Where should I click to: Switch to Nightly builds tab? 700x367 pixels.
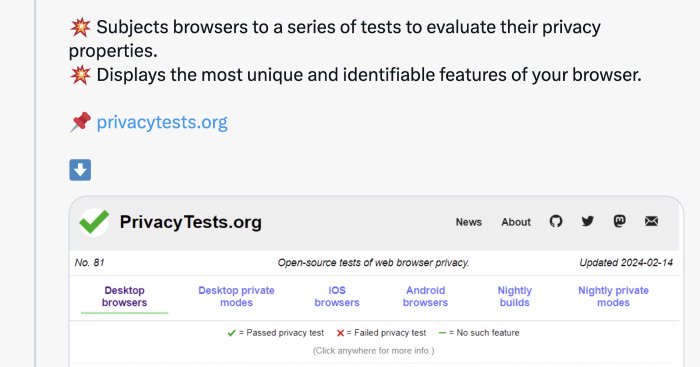[514, 296]
